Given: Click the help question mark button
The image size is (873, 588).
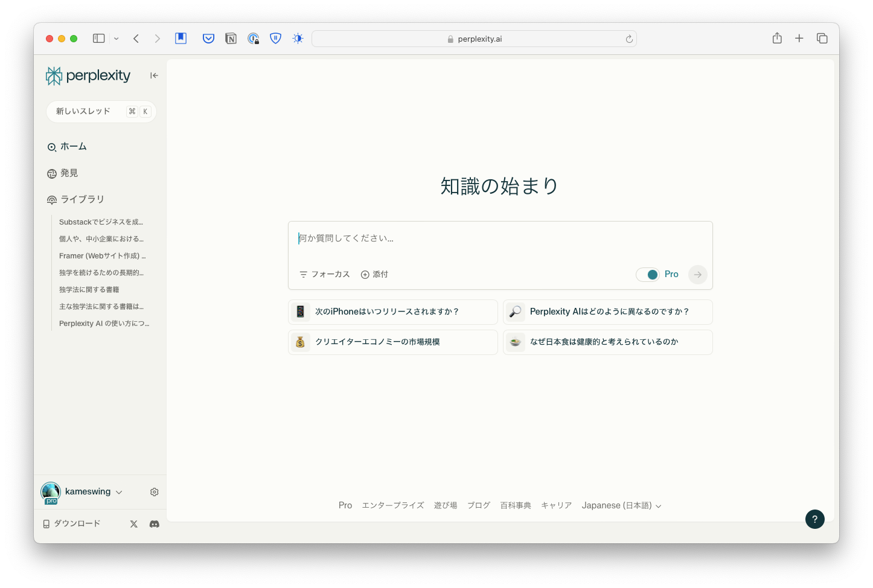Looking at the screenshot, I should 815,519.
